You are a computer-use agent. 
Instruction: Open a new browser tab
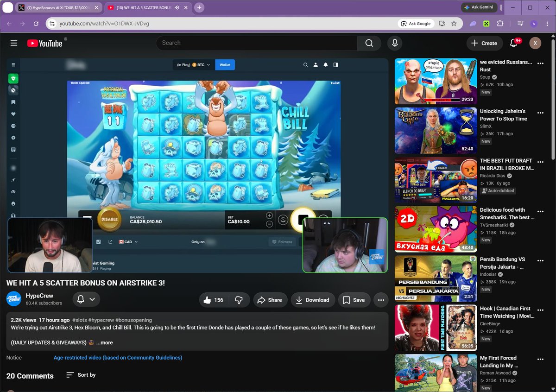tap(199, 7)
